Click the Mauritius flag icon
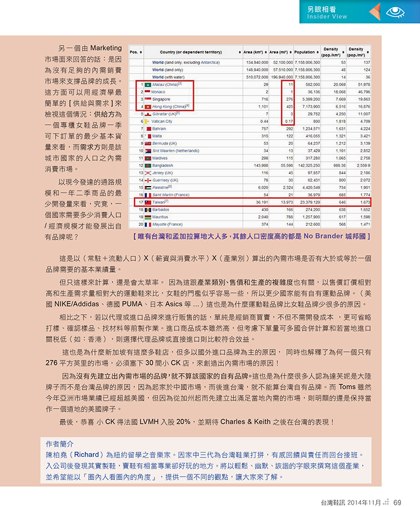 pos(148,217)
